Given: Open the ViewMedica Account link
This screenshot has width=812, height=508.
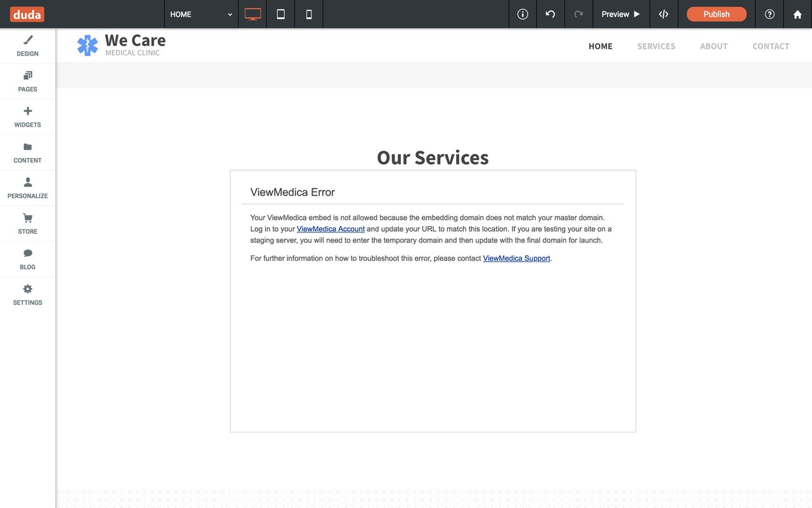Looking at the screenshot, I should pos(331,229).
